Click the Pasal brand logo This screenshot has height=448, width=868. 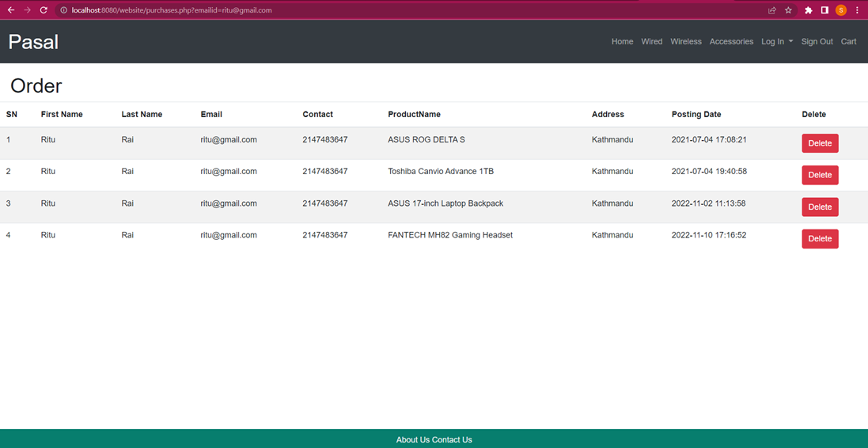pos(33,42)
